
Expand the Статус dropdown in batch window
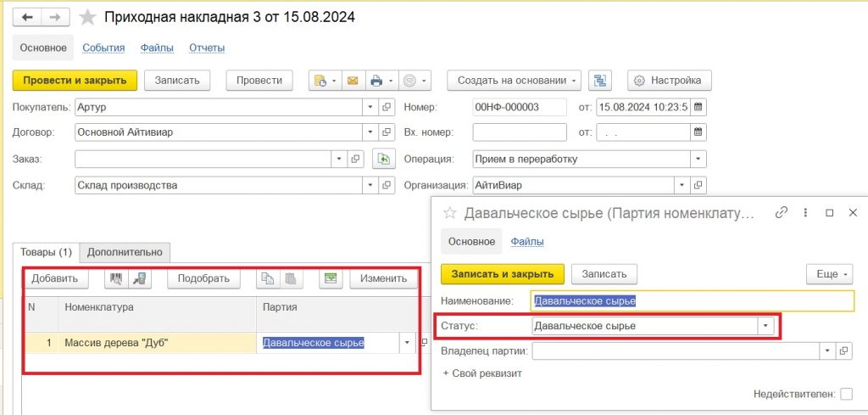765,326
